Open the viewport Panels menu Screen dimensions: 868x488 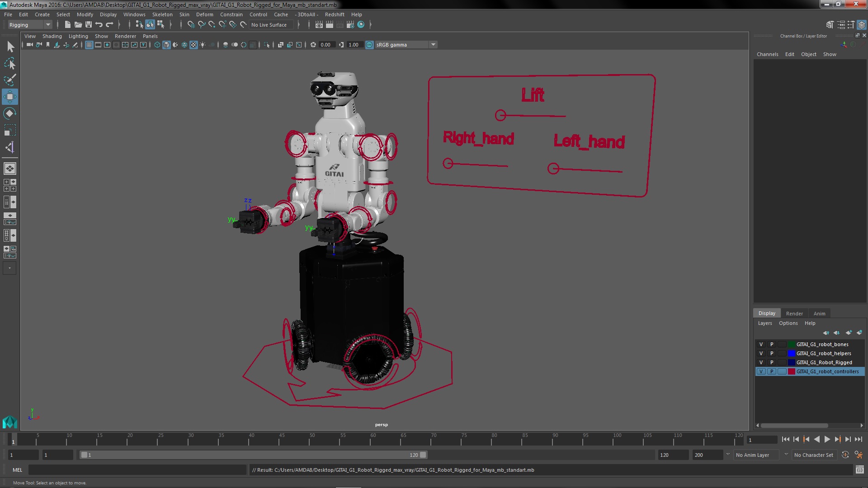(x=150, y=36)
